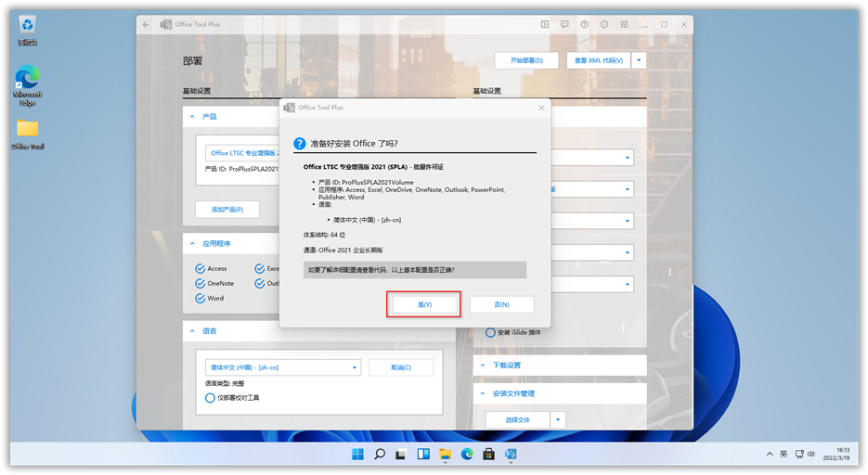Open the Windows Start menu

pos(357,455)
